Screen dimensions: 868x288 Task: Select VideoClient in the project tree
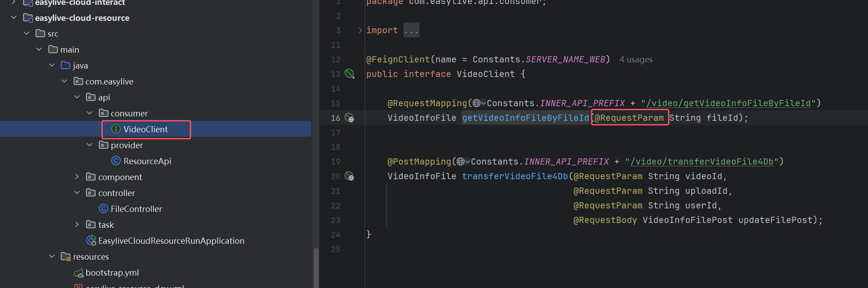click(x=146, y=129)
